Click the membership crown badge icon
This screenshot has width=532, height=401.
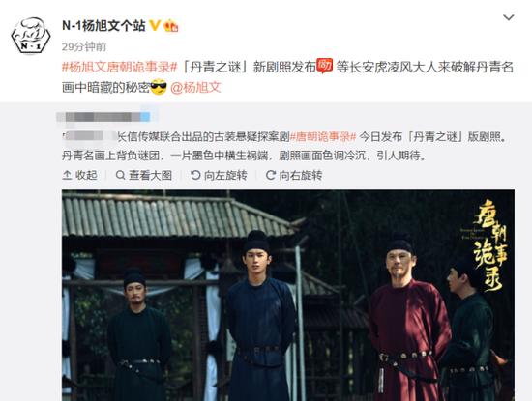(171, 26)
